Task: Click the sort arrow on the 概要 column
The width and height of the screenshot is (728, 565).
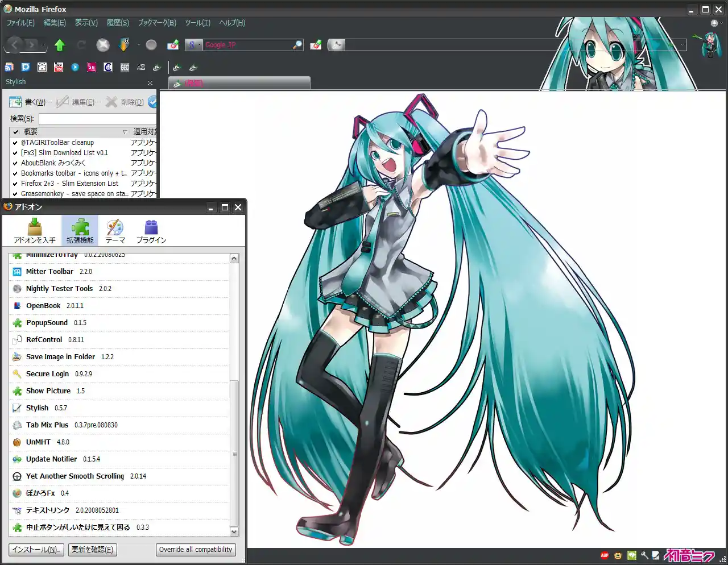Action: (x=125, y=132)
